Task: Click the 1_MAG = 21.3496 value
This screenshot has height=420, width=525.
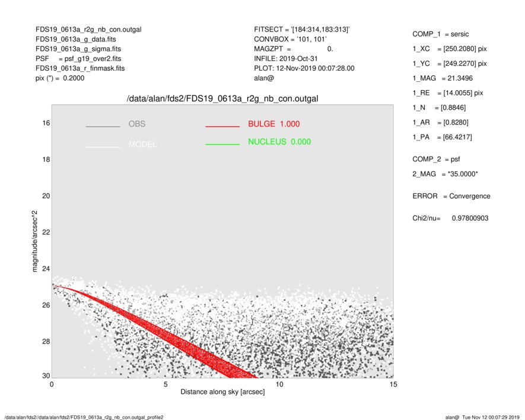Action: 443,78
